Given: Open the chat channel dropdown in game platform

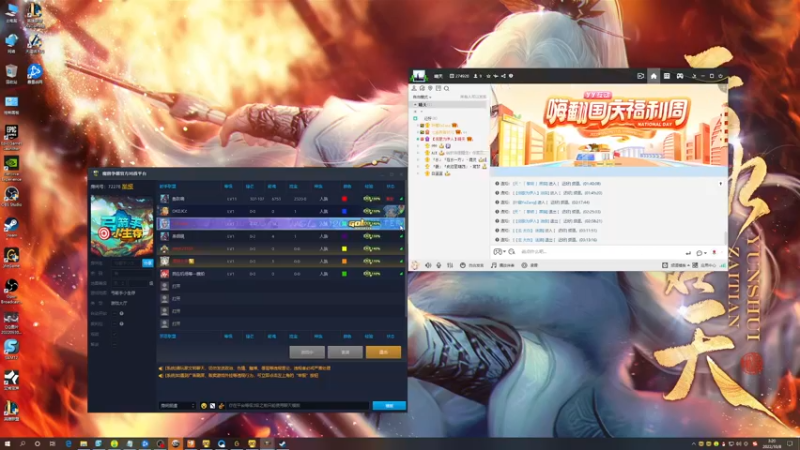Looking at the screenshot, I should tap(177, 406).
